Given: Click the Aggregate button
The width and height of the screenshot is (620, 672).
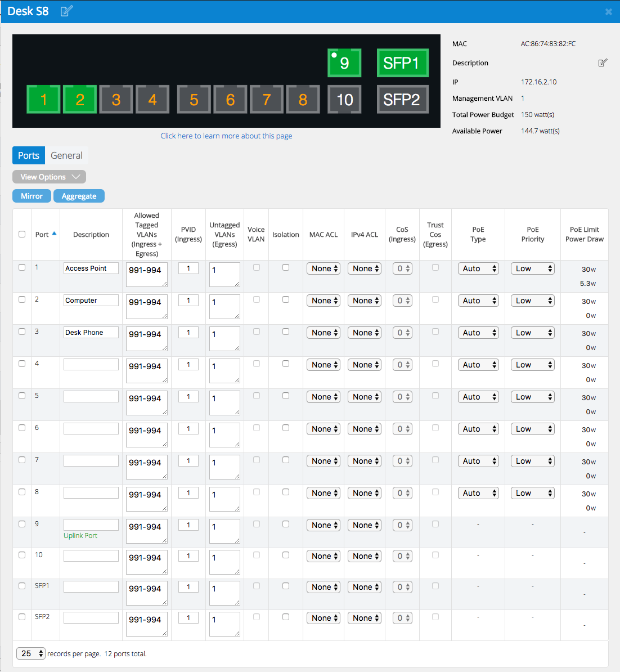Looking at the screenshot, I should point(79,196).
